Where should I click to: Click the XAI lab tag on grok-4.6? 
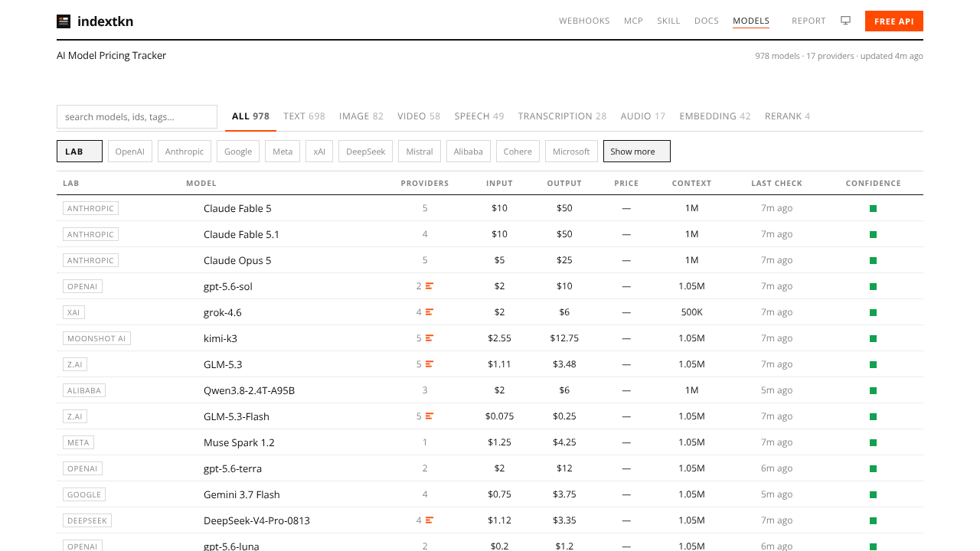click(x=73, y=312)
